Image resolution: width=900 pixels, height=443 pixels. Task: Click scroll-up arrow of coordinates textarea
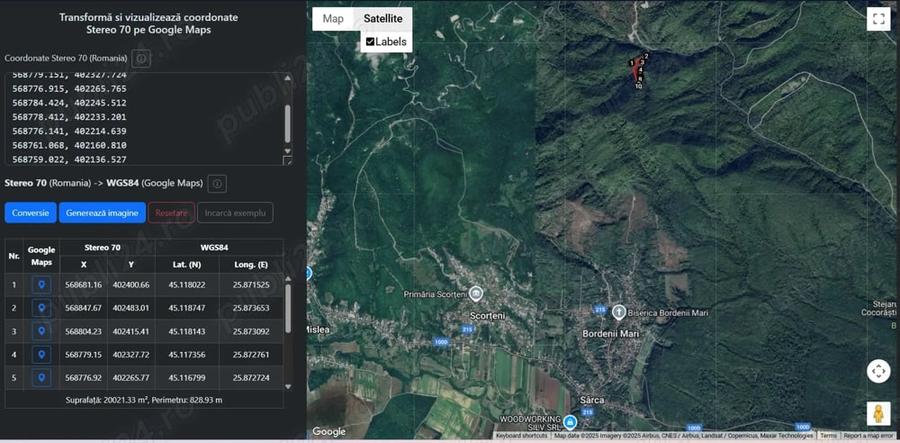coord(288,78)
